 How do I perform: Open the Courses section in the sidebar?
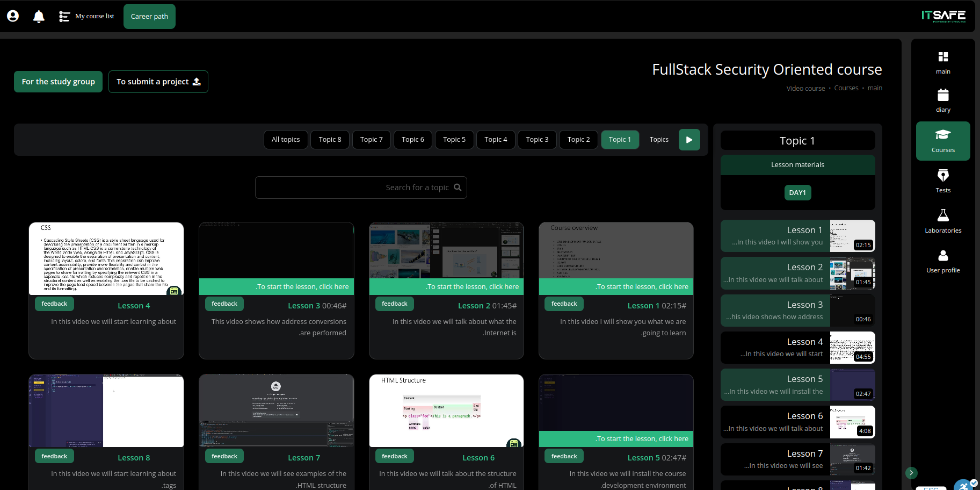click(942, 141)
